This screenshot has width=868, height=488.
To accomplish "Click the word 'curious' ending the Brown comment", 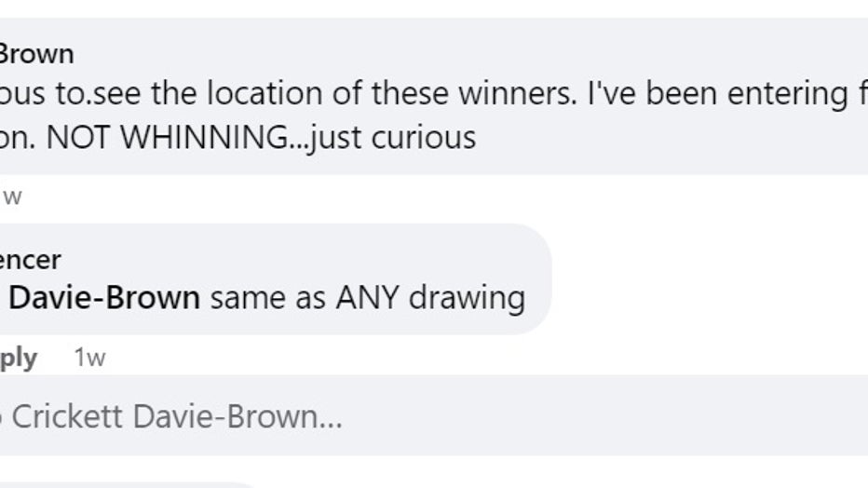I will (424, 138).
